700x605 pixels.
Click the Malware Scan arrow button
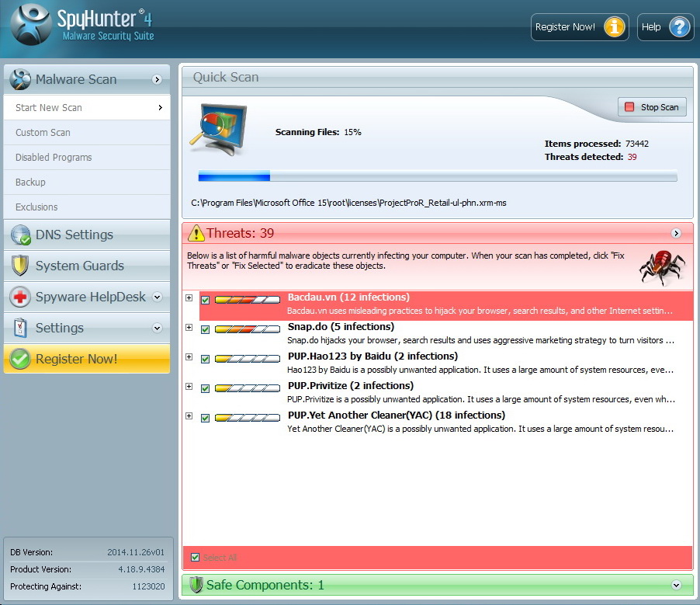coord(157,79)
